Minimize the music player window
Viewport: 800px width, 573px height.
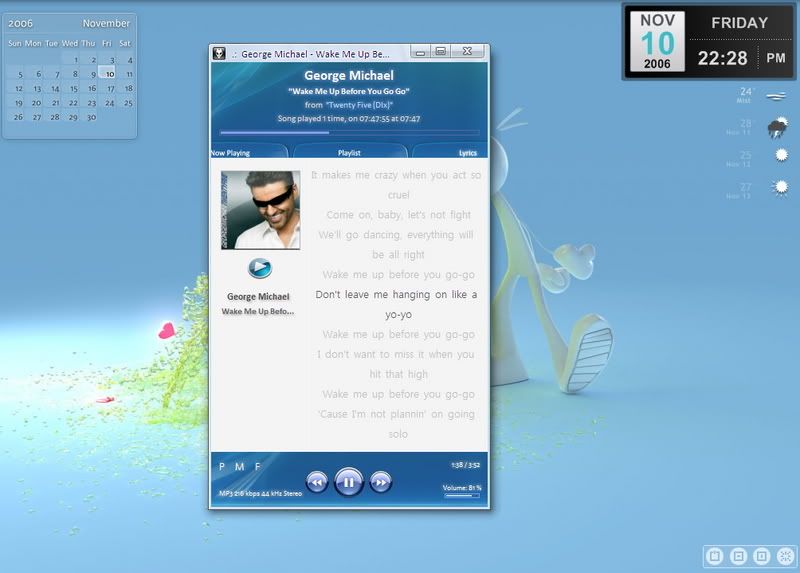420,53
